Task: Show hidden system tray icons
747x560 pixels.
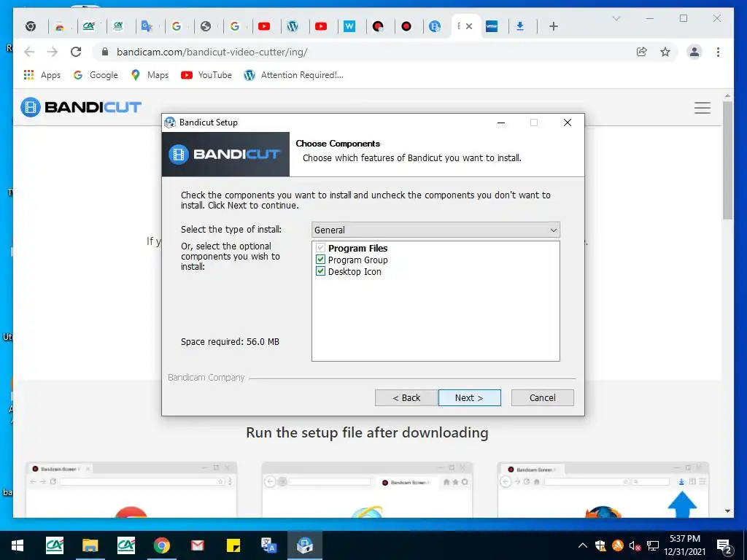Action: coord(583,545)
